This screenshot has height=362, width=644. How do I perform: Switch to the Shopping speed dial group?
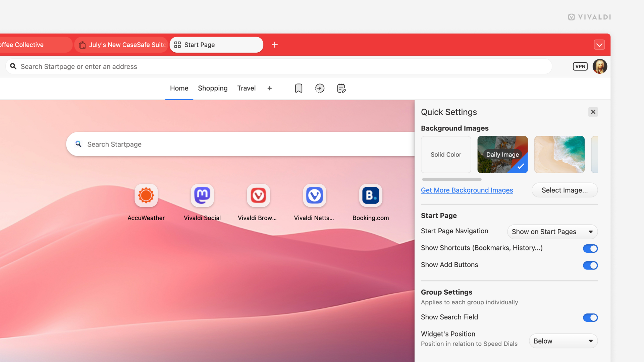[x=212, y=88]
